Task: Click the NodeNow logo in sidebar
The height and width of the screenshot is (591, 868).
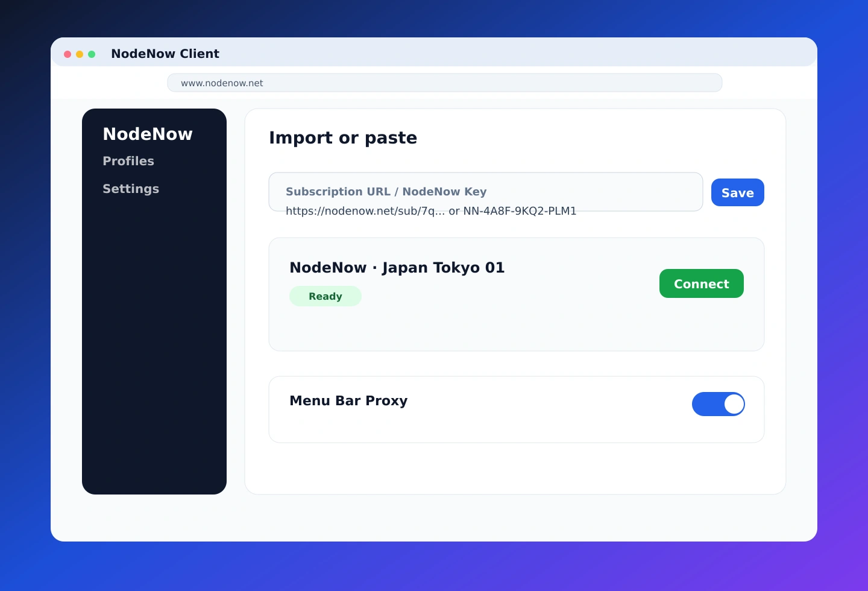Action: click(148, 134)
